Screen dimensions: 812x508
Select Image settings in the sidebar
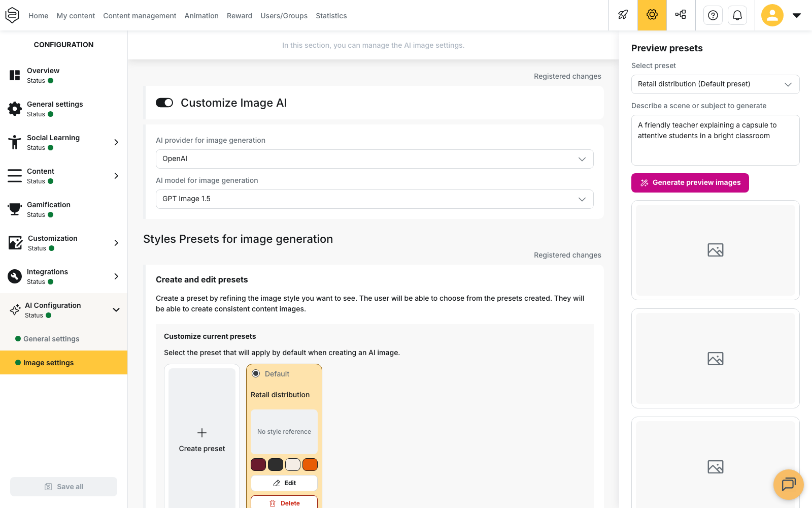pos(64,363)
